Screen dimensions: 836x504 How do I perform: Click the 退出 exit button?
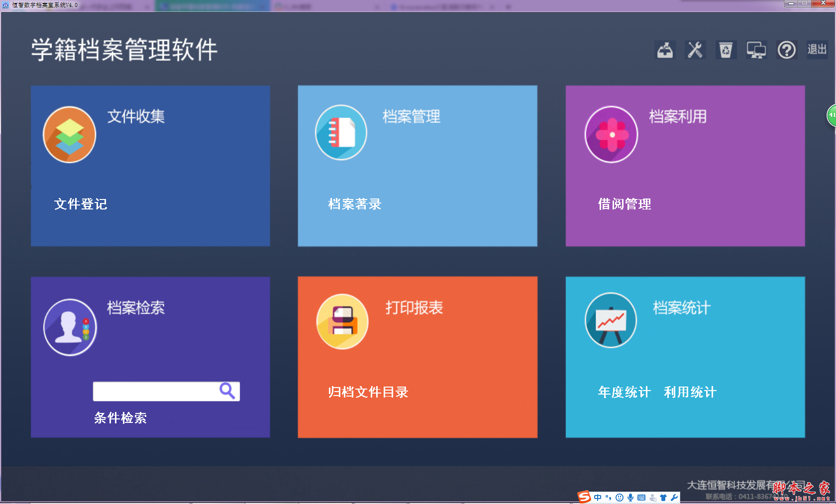tap(816, 50)
